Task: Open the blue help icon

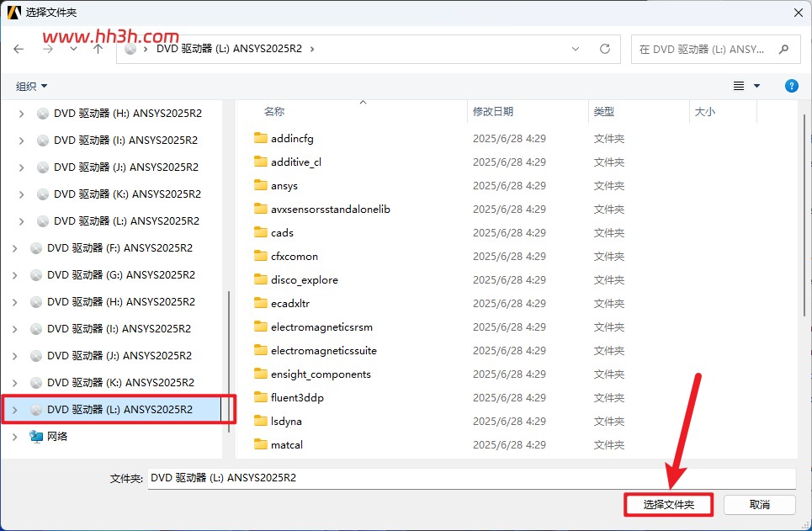Action: point(791,86)
